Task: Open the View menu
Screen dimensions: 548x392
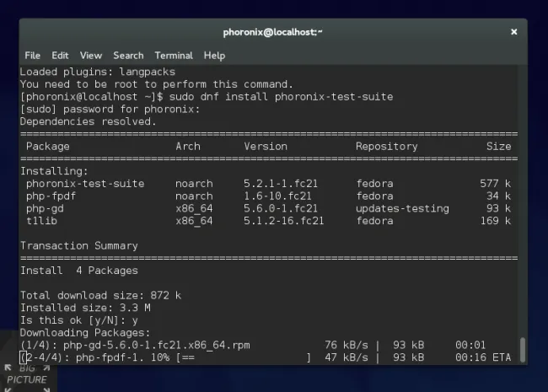Action: (91, 56)
